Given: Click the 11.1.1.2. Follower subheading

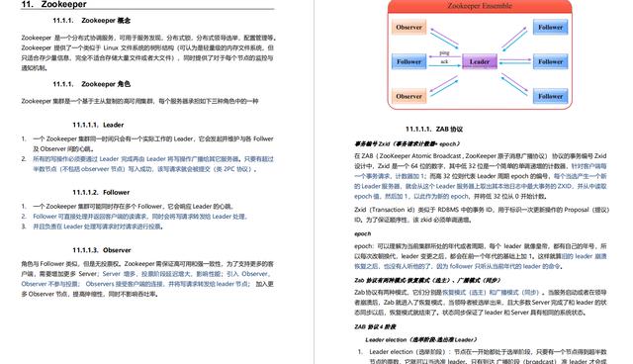Looking at the screenshot, I should (x=101, y=192).
